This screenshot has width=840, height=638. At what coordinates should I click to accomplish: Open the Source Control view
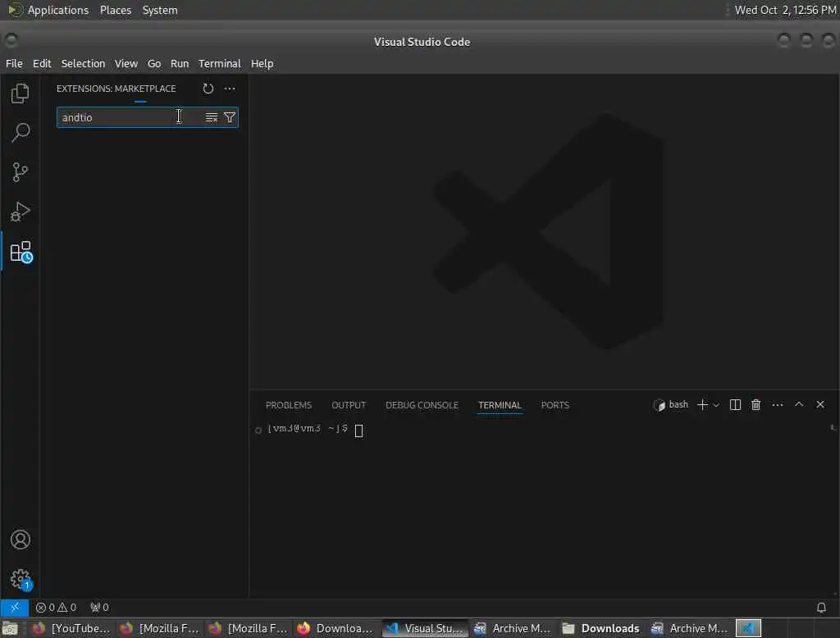21,172
